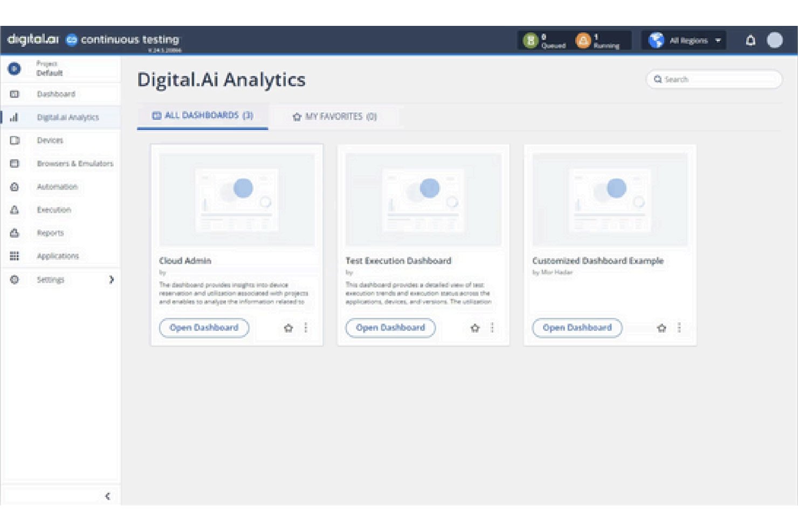The image size is (798, 532).
Task: Switch to the All Dashboards tab
Action: point(202,116)
